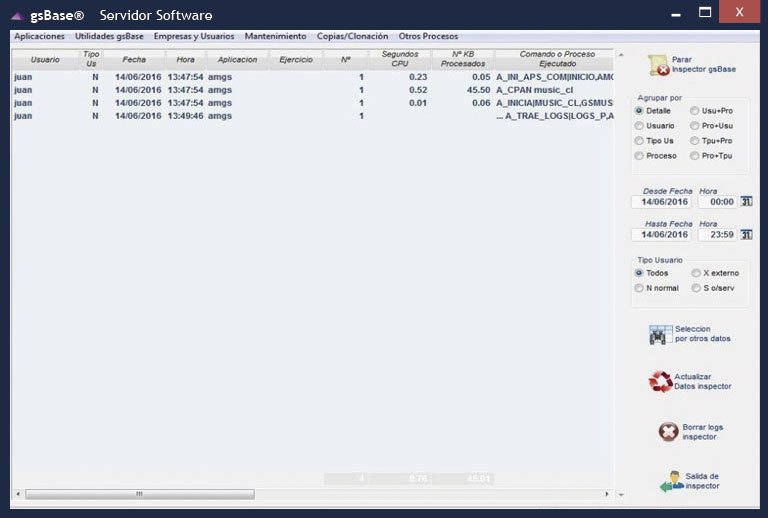Click the Tipo Us column header
Screen dimensions: 768x518
[x=91, y=59]
